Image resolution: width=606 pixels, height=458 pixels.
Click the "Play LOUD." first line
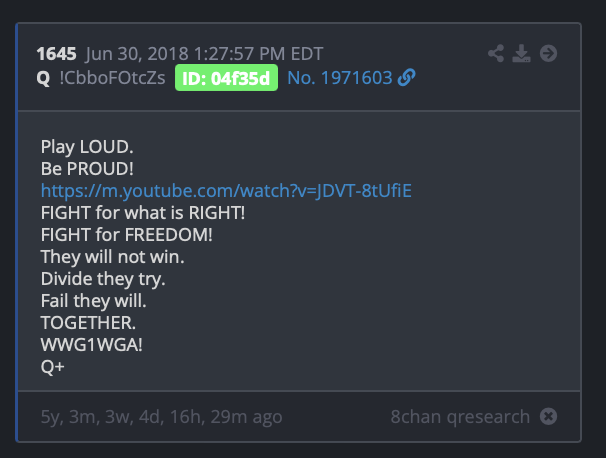(x=87, y=147)
